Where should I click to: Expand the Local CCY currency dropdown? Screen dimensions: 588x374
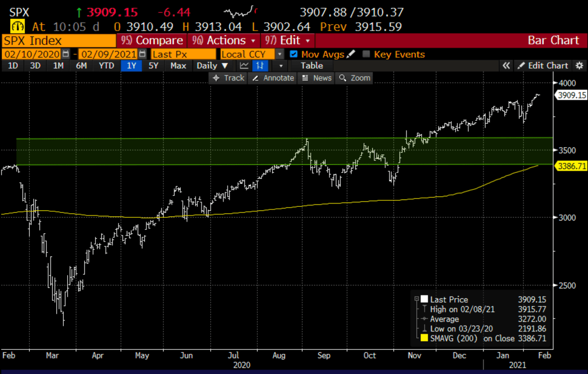(x=280, y=54)
